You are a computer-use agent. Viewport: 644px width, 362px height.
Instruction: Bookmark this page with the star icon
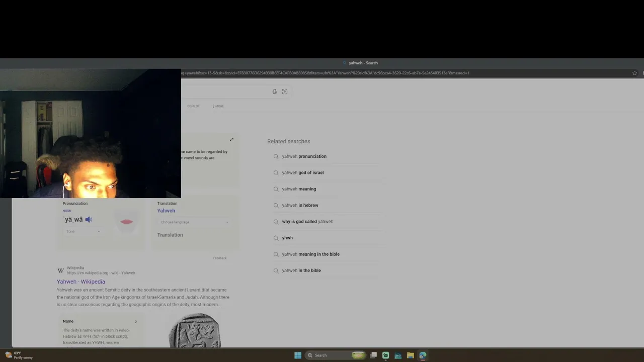pyautogui.click(x=635, y=73)
